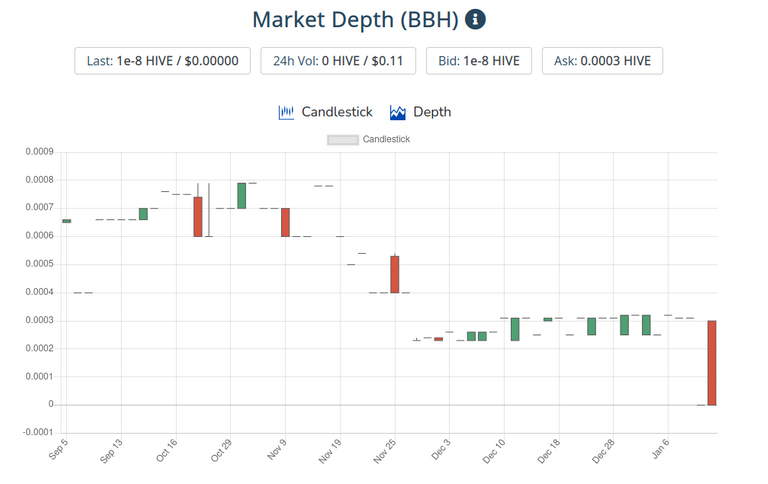Viewport: 768px width, 484px height.
Task: Click the 24h Vol box
Action: pyautogui.click(x=338, y=61)
